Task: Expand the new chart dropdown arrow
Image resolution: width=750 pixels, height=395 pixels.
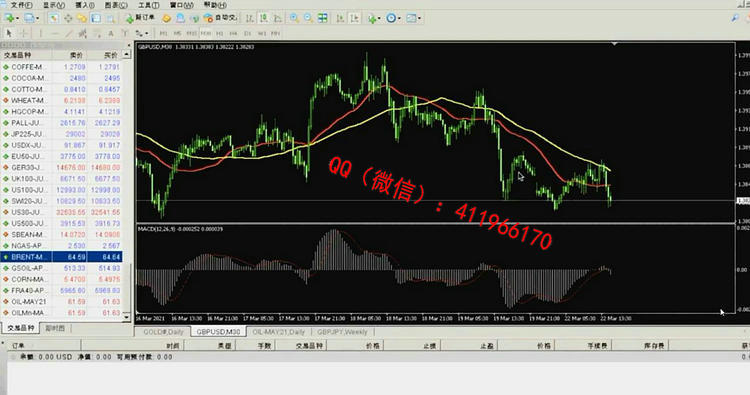Action: point(18,18)
